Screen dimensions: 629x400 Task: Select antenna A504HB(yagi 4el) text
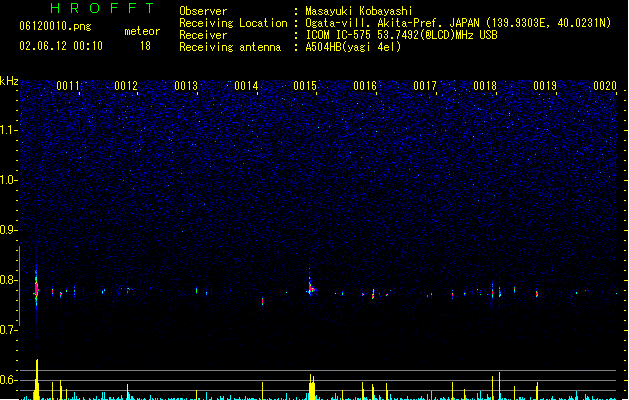[353, 47]
